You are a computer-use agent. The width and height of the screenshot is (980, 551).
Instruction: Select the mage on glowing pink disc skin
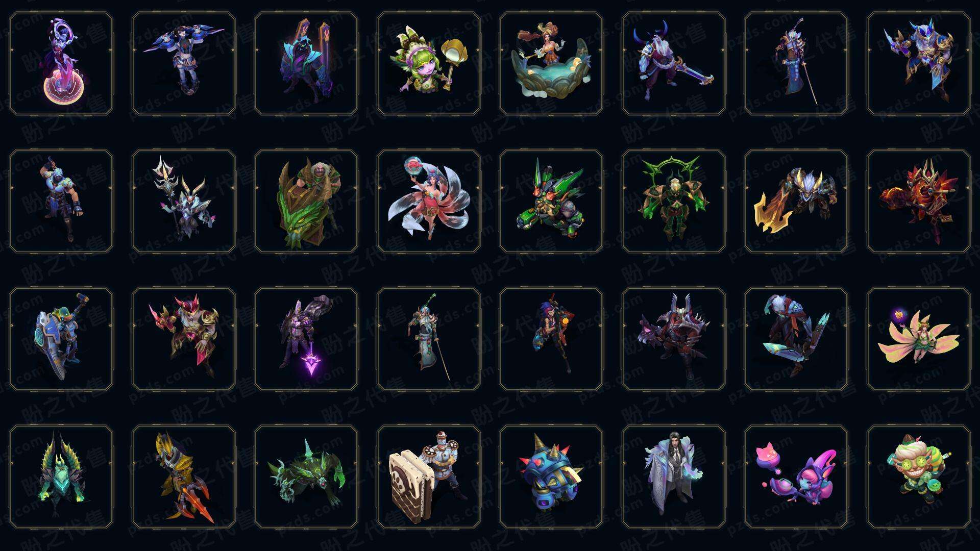pos(61,64)
